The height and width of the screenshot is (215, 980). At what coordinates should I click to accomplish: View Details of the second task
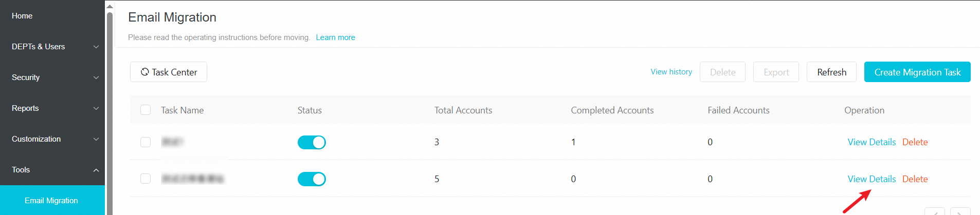[x=872, y=179]
